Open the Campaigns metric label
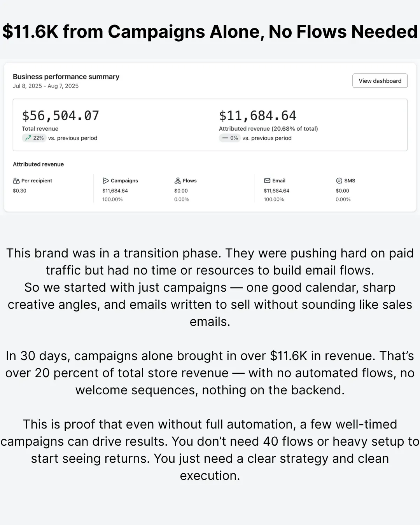 coord(124,181)
